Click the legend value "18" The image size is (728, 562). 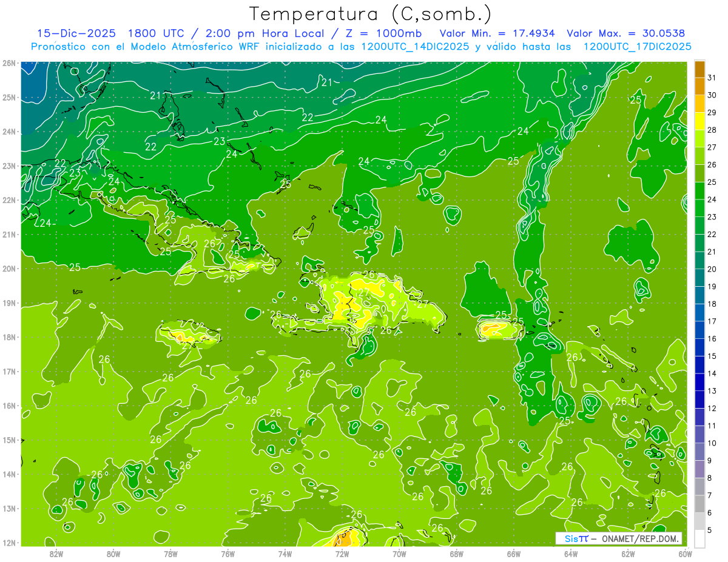712,304
